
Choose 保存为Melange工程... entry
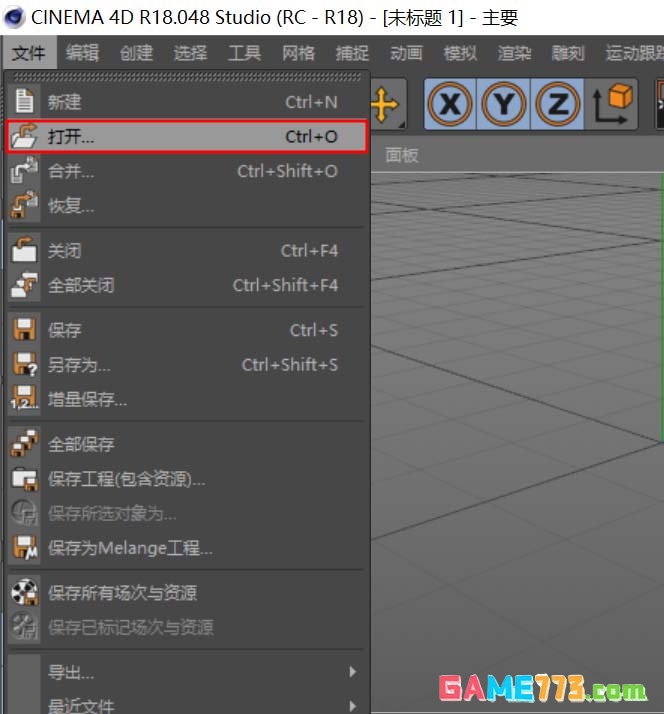pos(186,547)
